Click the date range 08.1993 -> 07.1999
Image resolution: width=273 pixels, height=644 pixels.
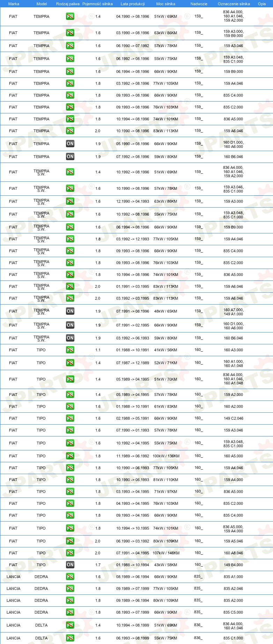133,612
